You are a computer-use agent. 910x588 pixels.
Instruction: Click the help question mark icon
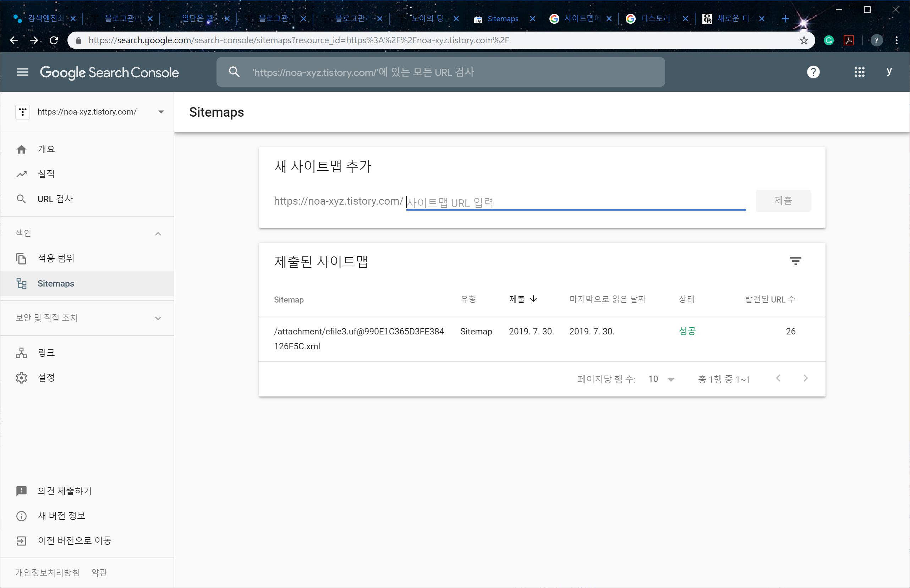(x=813, y=72)
